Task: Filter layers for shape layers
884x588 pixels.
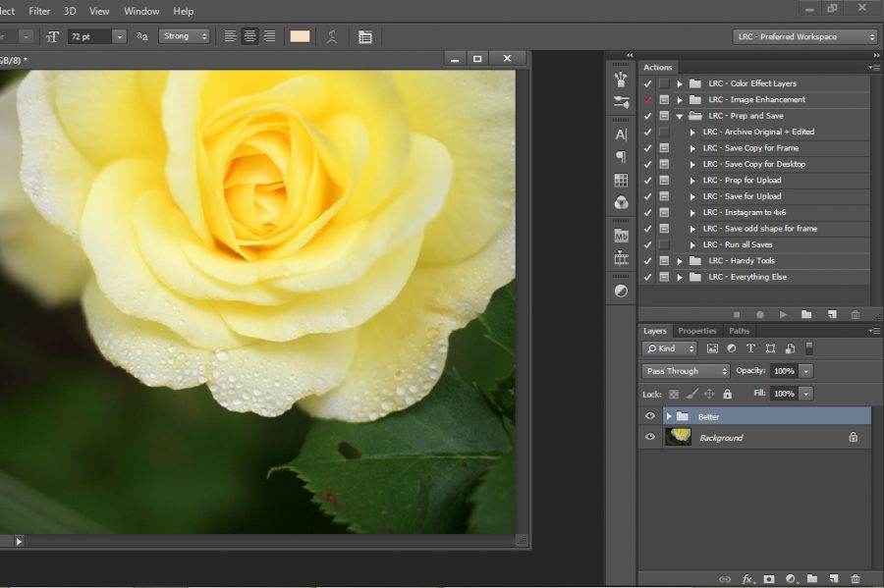Action: pos(770,348)
